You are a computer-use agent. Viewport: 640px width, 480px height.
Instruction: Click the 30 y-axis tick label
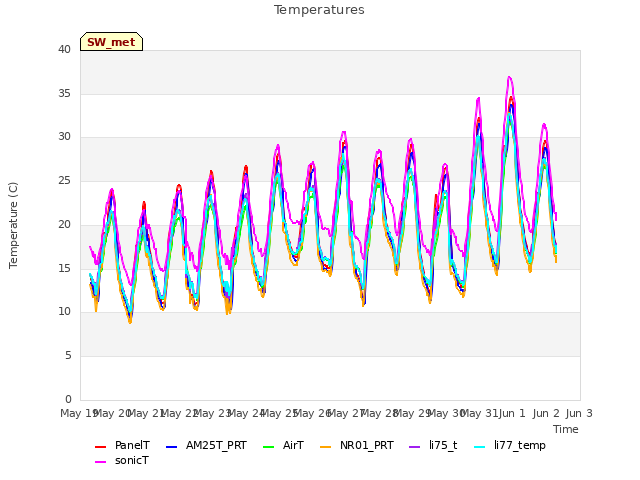point(64,137)
